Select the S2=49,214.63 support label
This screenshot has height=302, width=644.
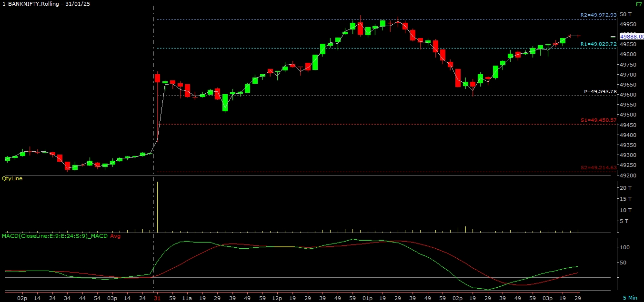click(599, 167)
